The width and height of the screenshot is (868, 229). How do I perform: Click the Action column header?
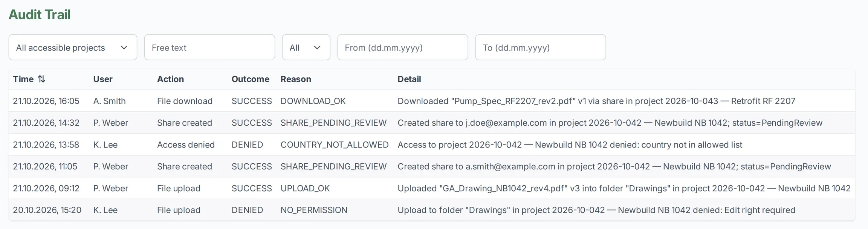click(170, 79)
